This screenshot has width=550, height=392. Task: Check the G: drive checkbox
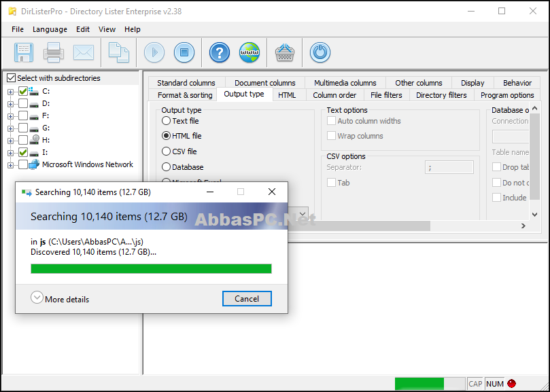[x=23, y=128]
